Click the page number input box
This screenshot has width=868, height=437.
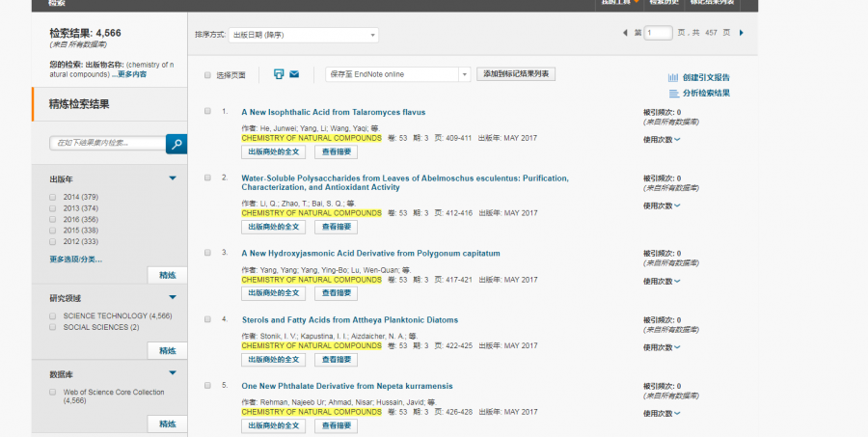pos(658,33)
